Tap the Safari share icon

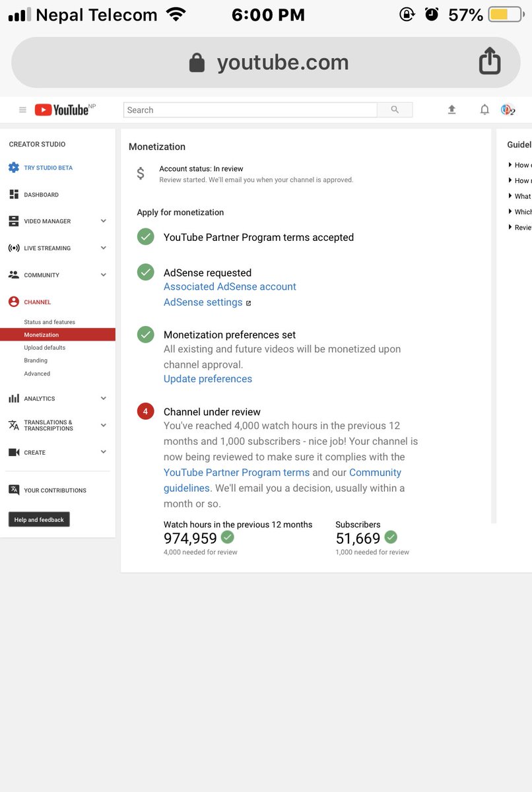tap(490, 61)
